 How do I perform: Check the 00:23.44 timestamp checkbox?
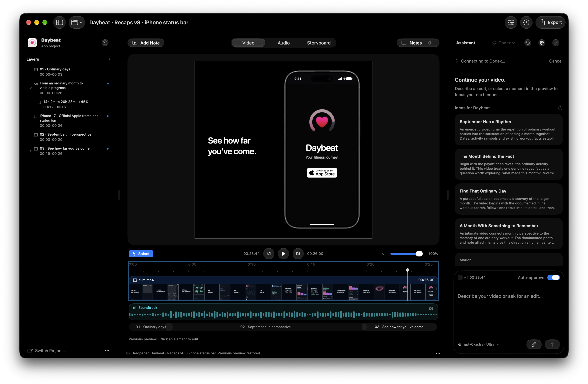(460, 277)
